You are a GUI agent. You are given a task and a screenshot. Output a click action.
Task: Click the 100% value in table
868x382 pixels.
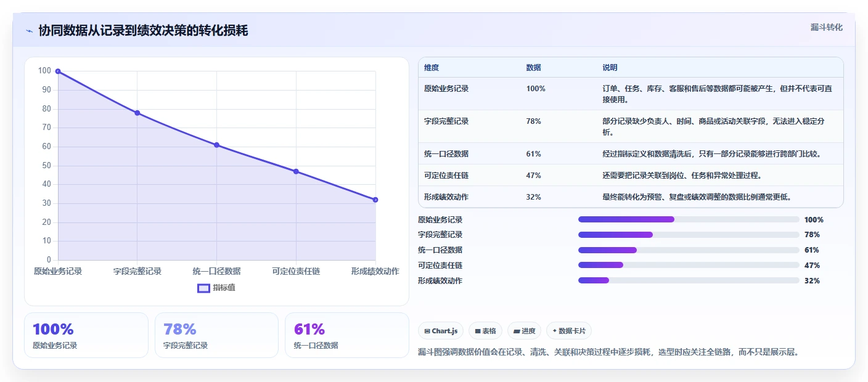pos(536,89)
